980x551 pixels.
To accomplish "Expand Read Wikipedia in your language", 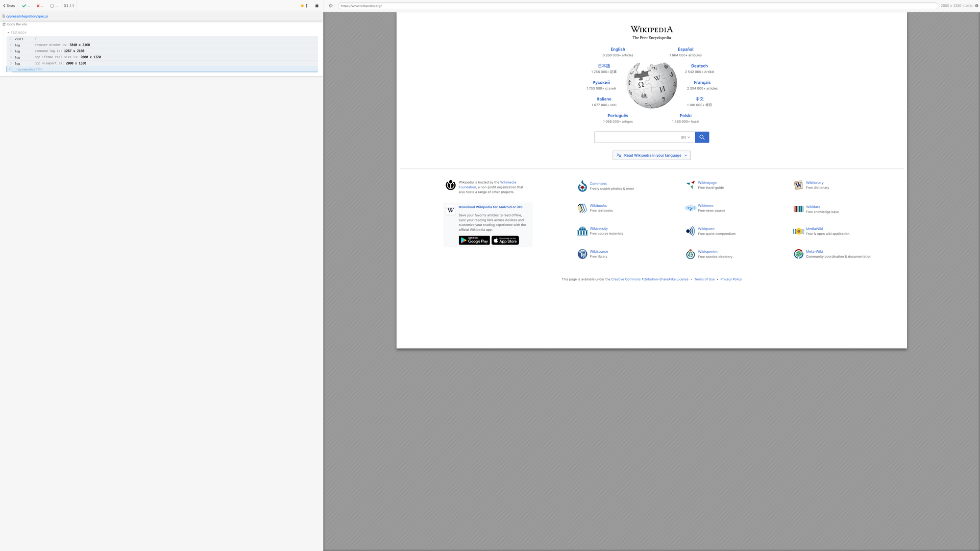I will pyautogui.click(x=651, y=155).
